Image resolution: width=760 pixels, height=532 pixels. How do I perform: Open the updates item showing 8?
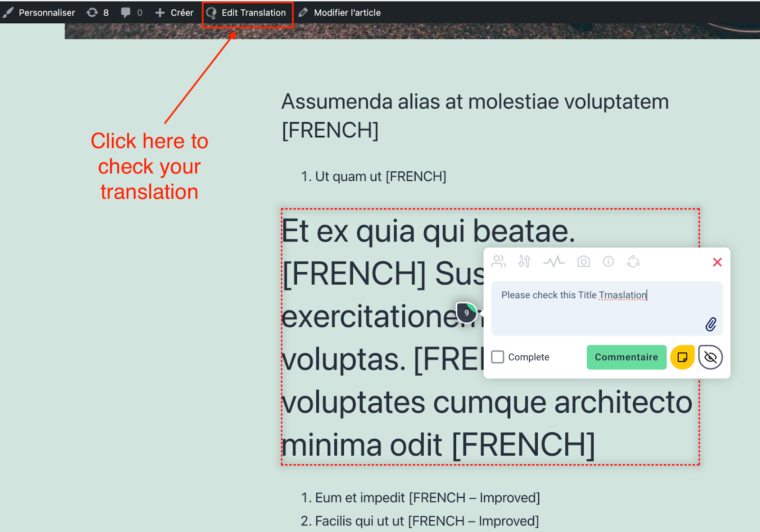98,13
